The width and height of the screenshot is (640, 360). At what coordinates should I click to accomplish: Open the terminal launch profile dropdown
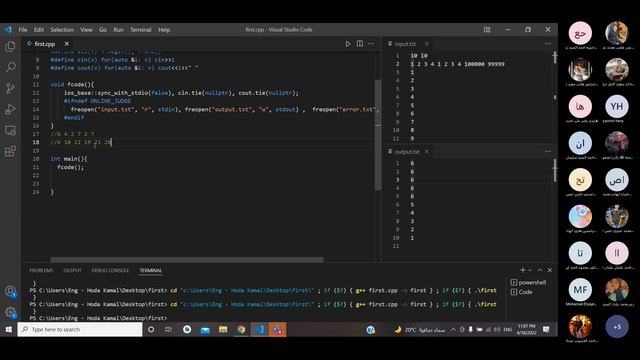tap(530, 270)
